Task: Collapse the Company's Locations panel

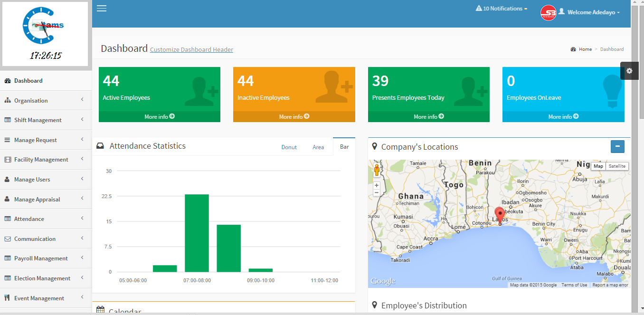Action: pyautogui.click(x=617, y=147)
